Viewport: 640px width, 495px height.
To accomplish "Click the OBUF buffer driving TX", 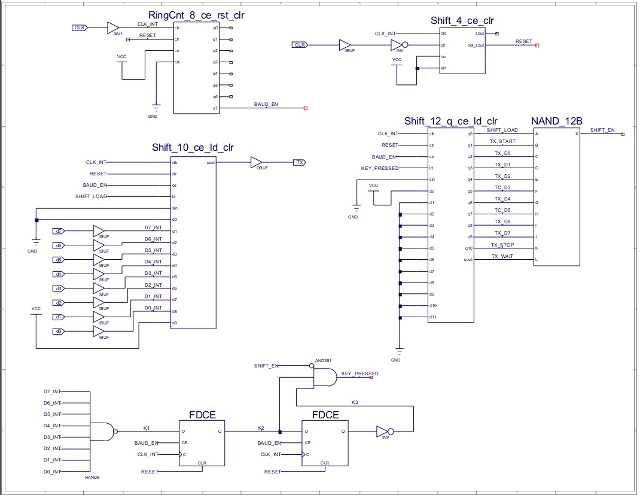I will [x=257, y=162].
